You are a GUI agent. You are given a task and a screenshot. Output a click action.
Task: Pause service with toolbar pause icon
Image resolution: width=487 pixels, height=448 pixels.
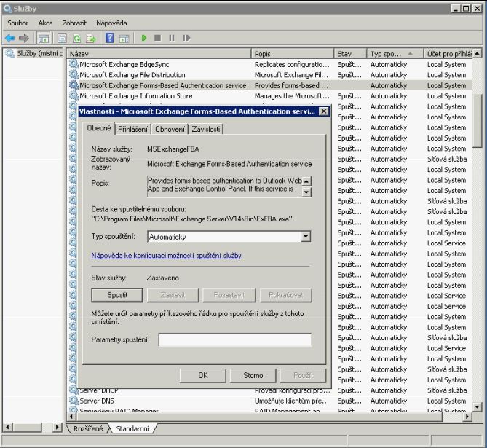(172, 38)
